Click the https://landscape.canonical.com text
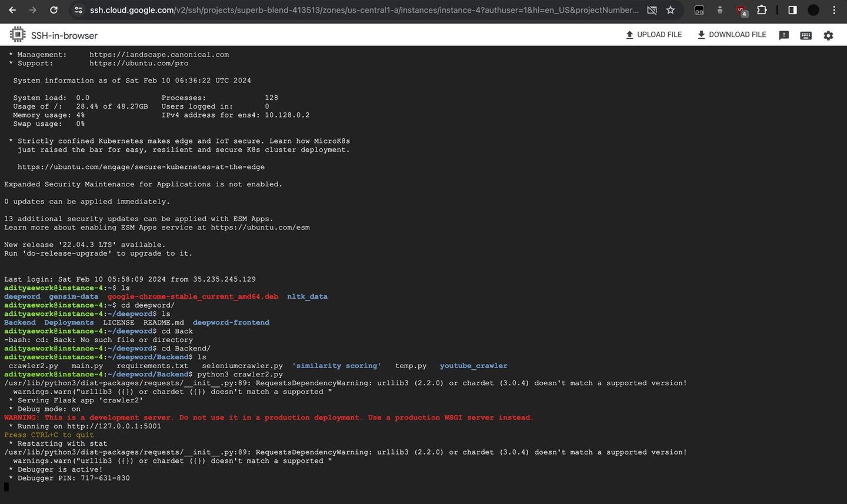 [x=159, y=55]
